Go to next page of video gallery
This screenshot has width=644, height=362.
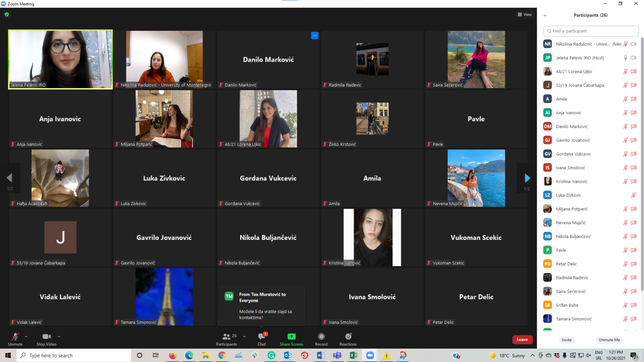(527, 178)
